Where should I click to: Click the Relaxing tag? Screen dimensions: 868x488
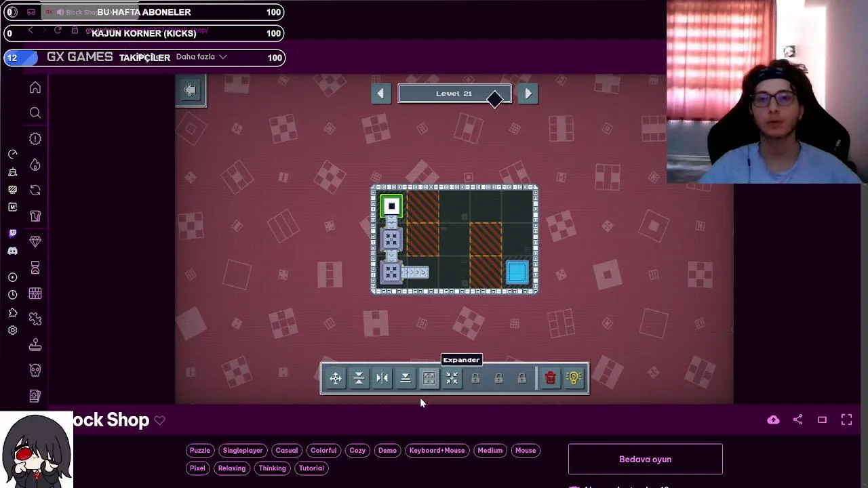(x=232, y=468)
